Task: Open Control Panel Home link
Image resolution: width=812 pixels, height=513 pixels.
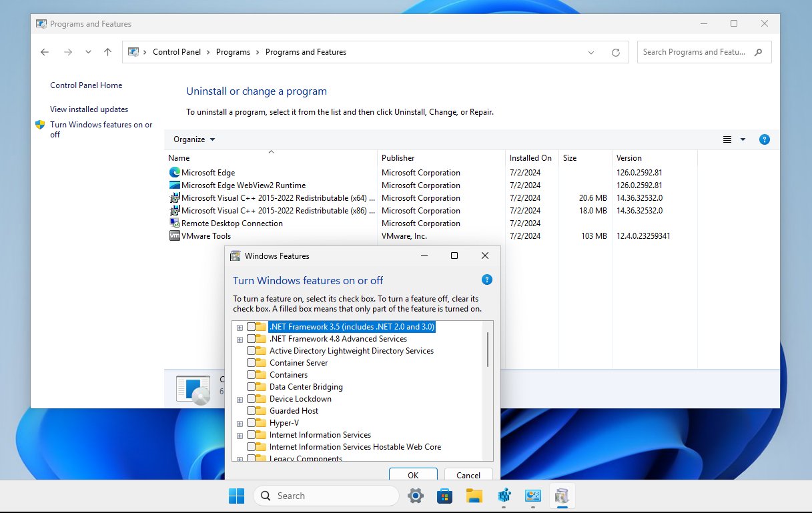Action: [x=86, y=85]
